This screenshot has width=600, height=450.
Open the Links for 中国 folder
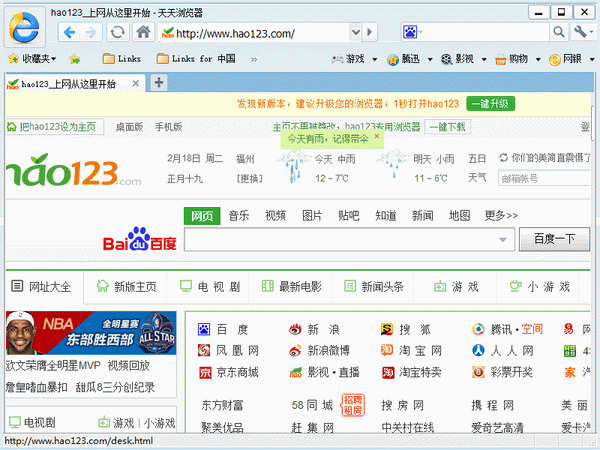pos(196,59)
